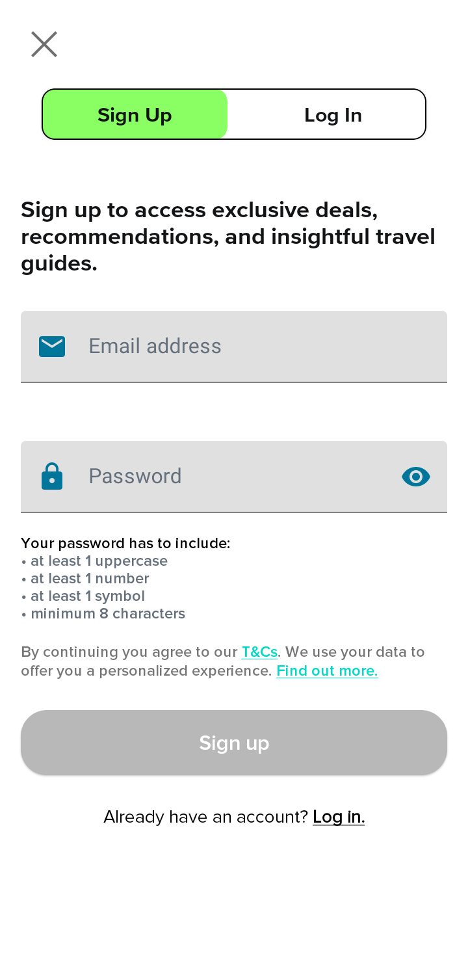Tap the grey Sign up button
Screen dimensions: 468x980
(x=234, y=743)
